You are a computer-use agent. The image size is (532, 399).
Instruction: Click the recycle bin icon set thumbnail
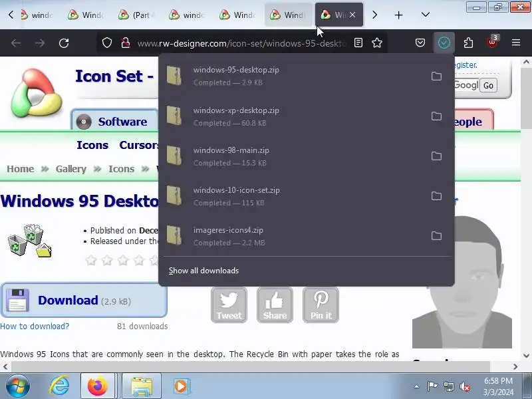(x=30, y=241)
